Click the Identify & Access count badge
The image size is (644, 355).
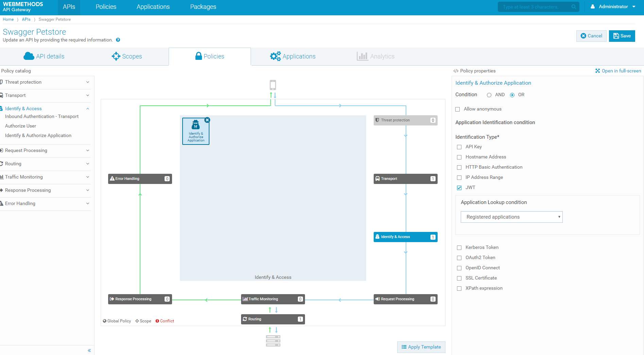(433, 237)
